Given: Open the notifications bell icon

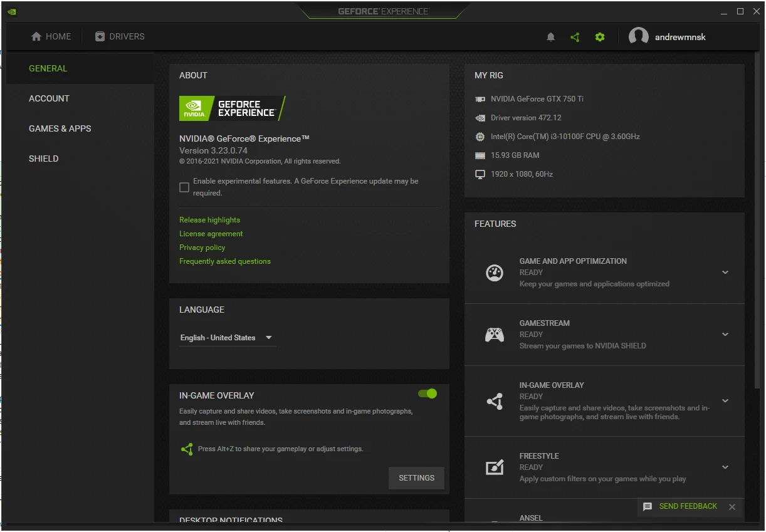Looking at the screenshot, I should [x=551, y=37].
